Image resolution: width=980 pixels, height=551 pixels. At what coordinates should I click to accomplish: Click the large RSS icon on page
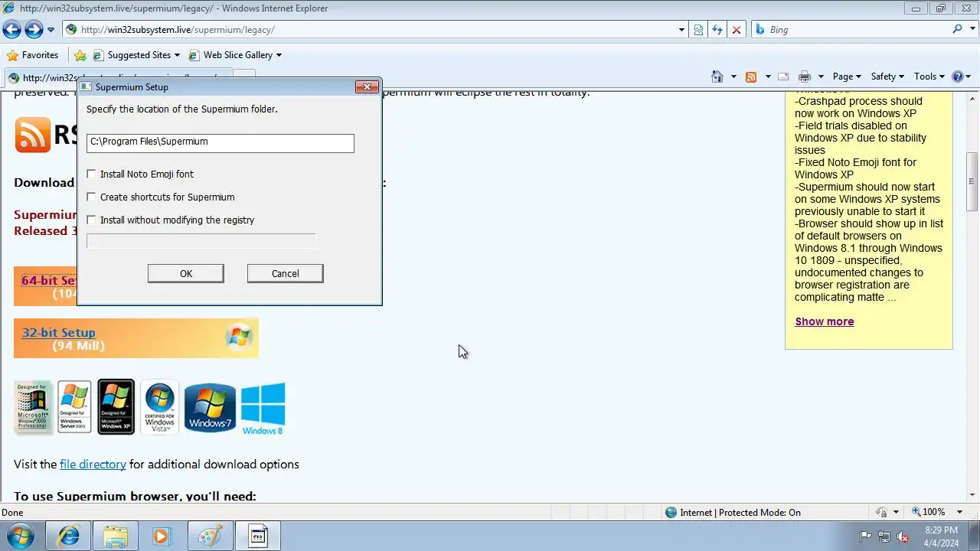tap(33, 135)
